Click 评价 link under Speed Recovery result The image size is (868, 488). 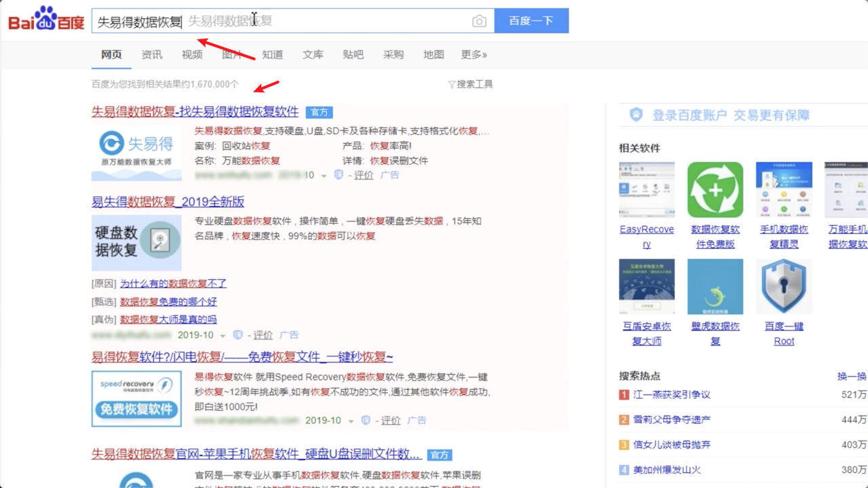[x=391, y=420]
